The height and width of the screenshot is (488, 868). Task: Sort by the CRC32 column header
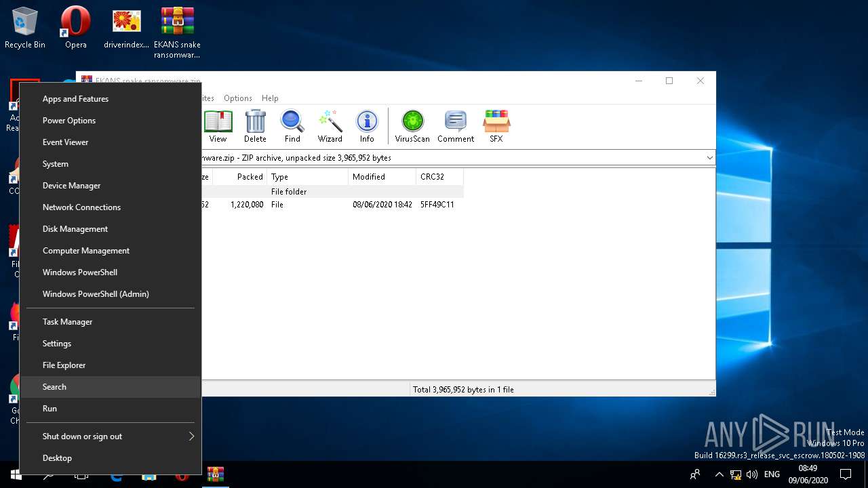[x=440, y=177]
